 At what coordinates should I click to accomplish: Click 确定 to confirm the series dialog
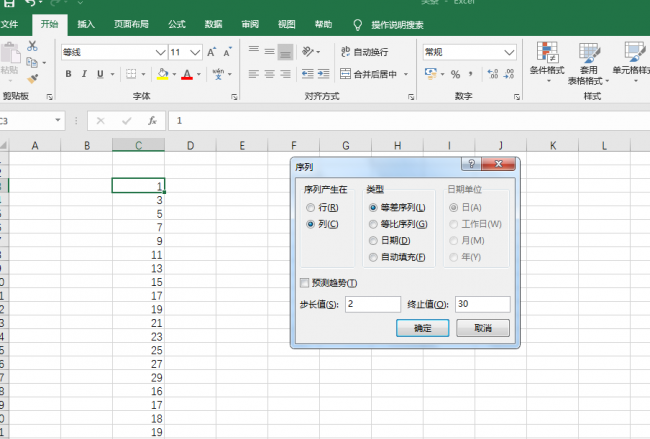tap(422, 328)
